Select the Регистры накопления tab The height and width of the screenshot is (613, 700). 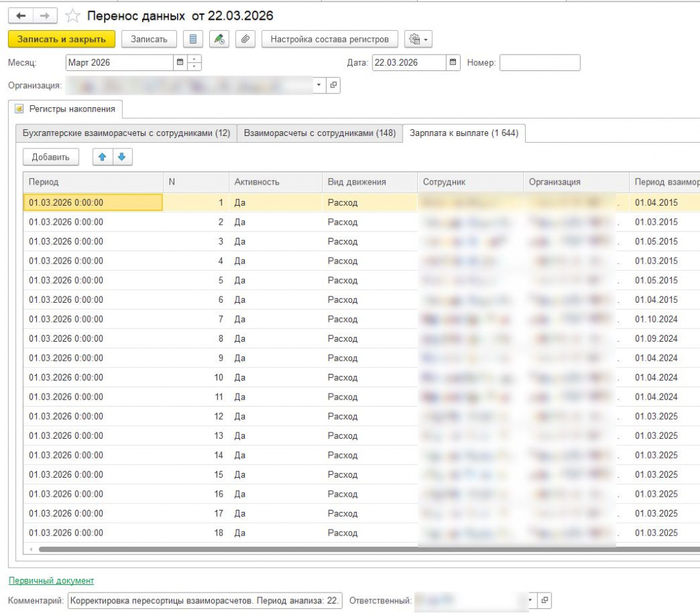coord(65,109)
